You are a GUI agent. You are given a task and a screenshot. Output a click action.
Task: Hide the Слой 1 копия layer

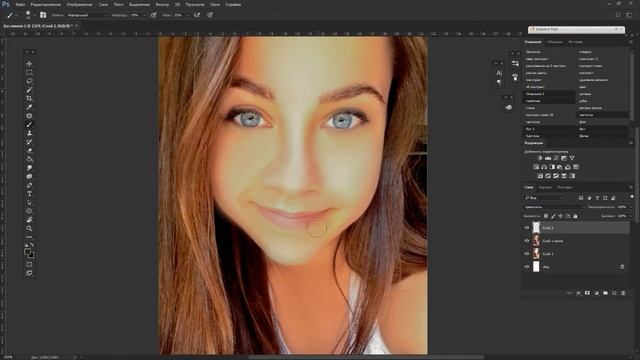[x=527, y=241]
